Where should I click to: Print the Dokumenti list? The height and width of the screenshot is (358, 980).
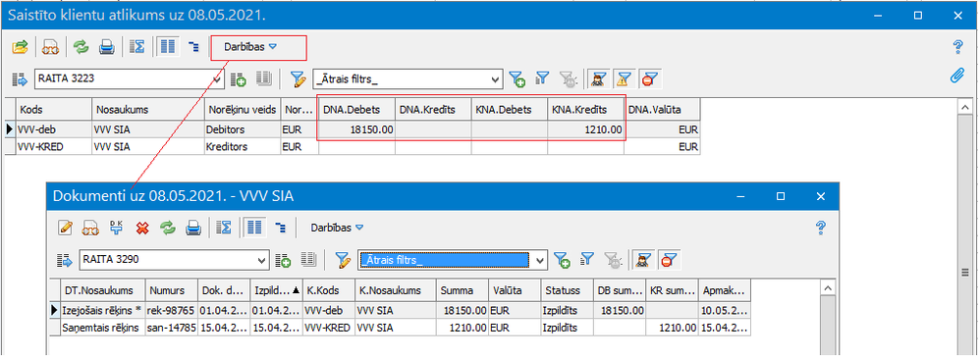pos(193,229)
